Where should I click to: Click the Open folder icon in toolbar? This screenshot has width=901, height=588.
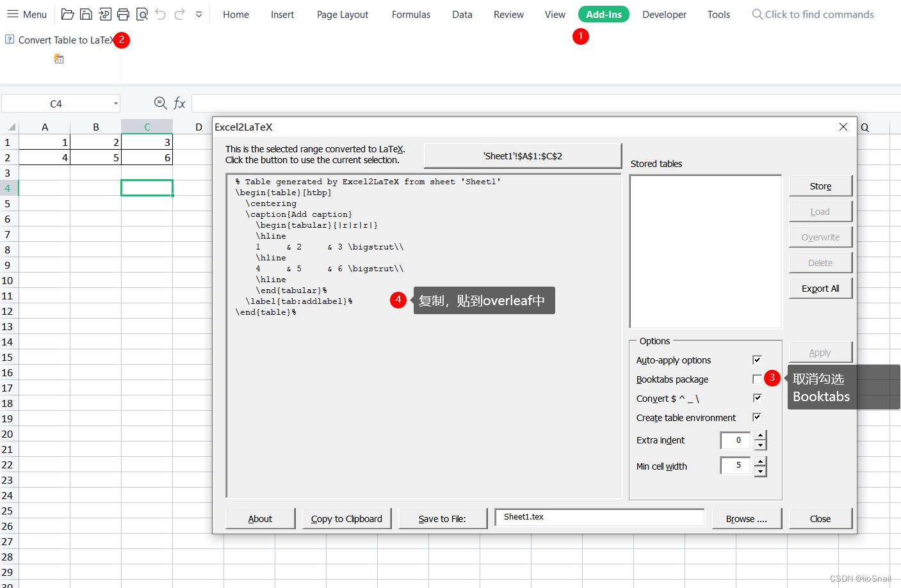tap(67, 14)
